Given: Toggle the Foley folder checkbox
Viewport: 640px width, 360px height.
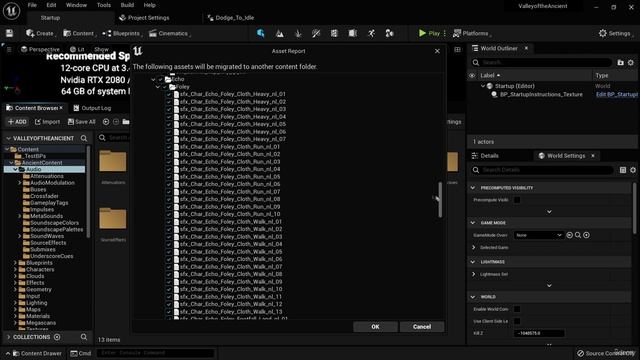Looking at the screenshot, I should (x=165, y=87).
